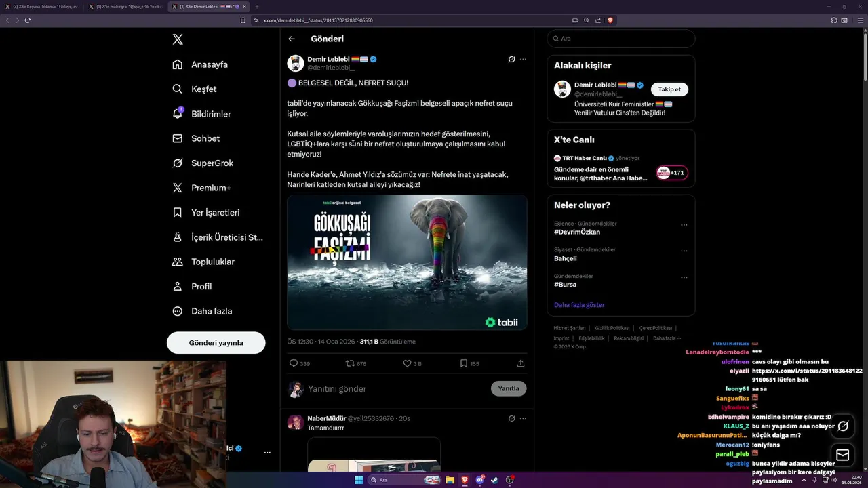Switch to the first X browser tab
Viewport: 868px width, 488px height.
tap(43, 6)
